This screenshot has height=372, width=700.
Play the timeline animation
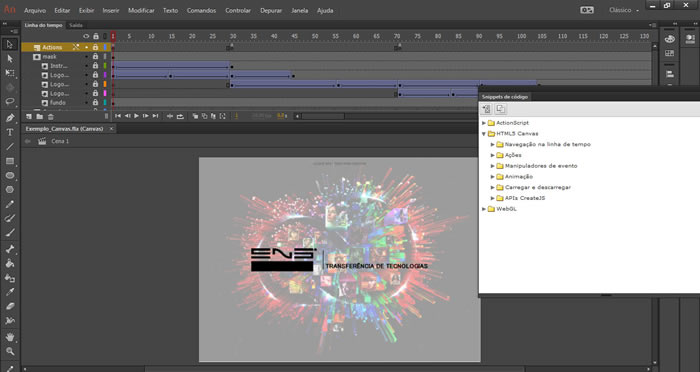[x=137, y=116]
